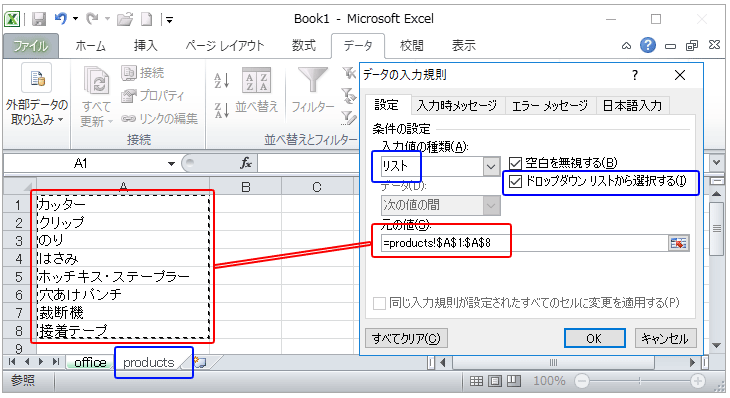Expand the 入力値の種類 リスト dropdown
Viewport: 730px width, 398px height.
click(491, 167)
